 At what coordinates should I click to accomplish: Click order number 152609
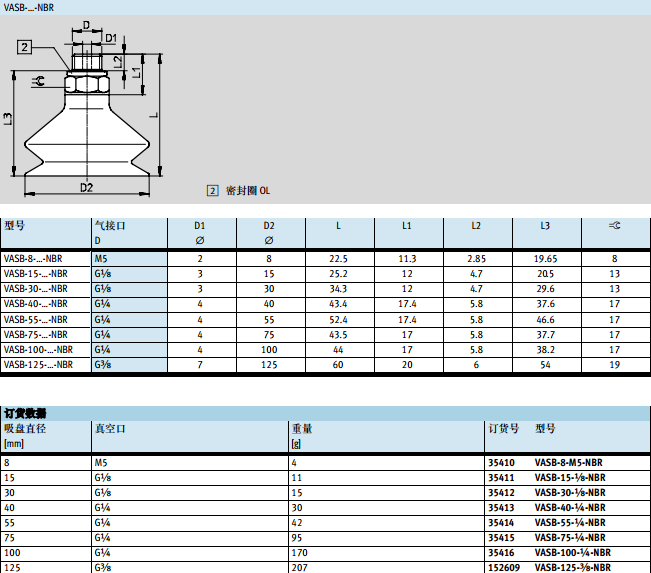(504, 568)
